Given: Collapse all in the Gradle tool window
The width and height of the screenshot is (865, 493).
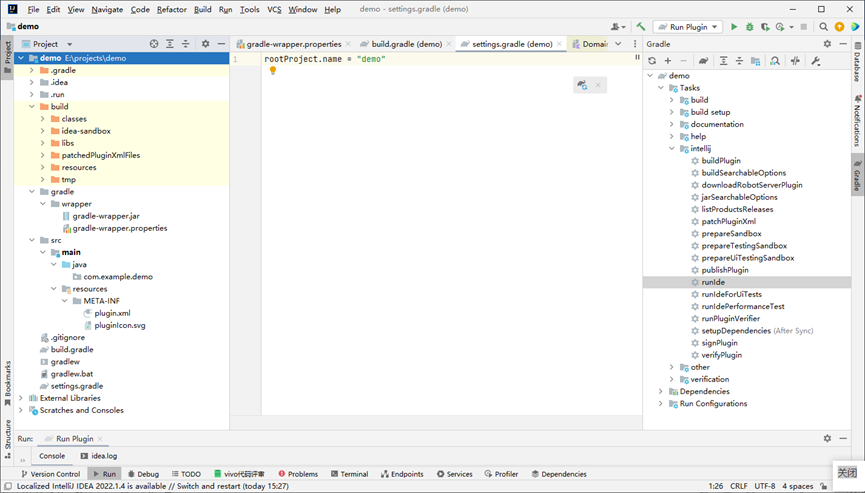Looking at the screenshot, I should tap(739, 61).
